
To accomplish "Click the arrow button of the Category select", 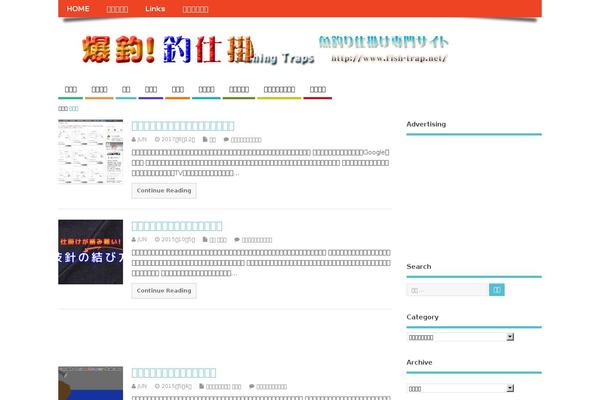I will click(x=510, y=337).
